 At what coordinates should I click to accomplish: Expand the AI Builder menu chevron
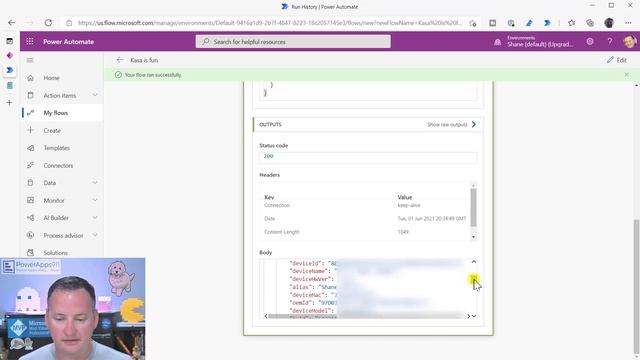(x=95, y=218)
